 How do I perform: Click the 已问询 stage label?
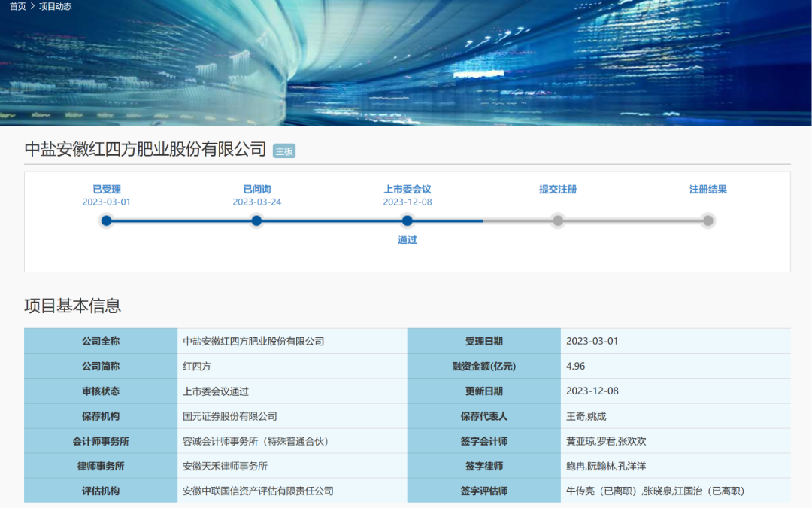[x=257, y=190]
